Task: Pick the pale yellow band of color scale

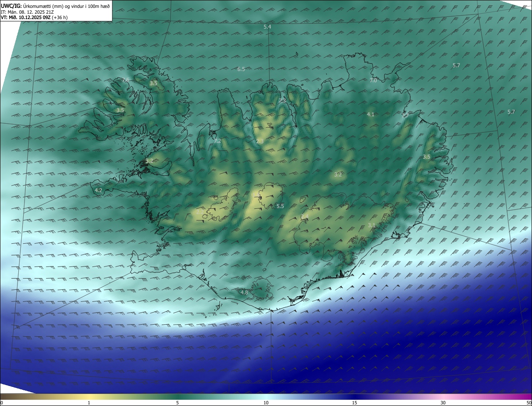Action: pyautogui.click(x=89, y=396)
